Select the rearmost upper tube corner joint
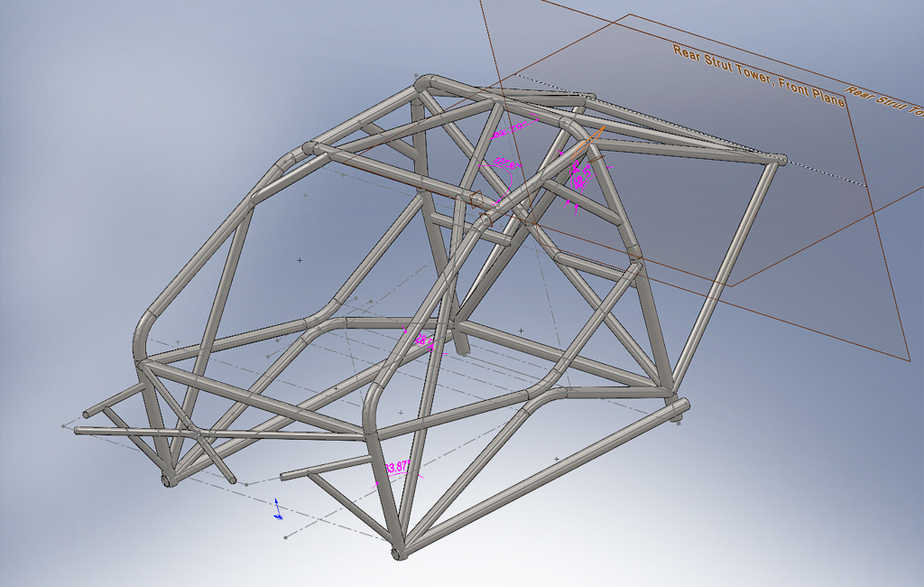Screen dimensions: 924x587 778,161
